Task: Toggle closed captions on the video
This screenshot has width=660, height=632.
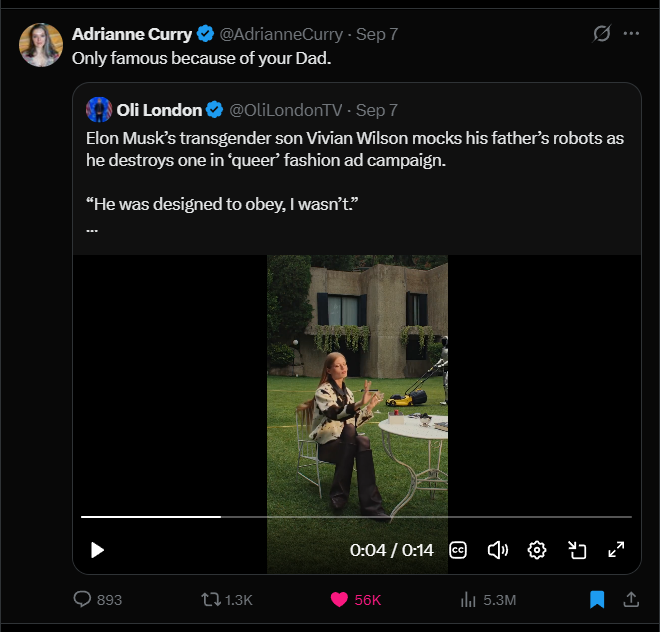Action: point(458,550)
